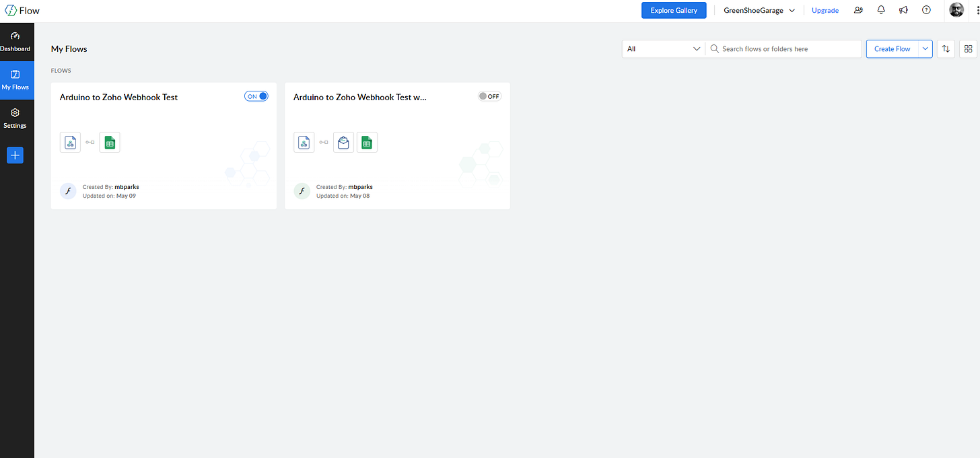Viewport: 980px width, 458px height.
Task: Switch to grid view icon
Action: click(x=968, y=48)
